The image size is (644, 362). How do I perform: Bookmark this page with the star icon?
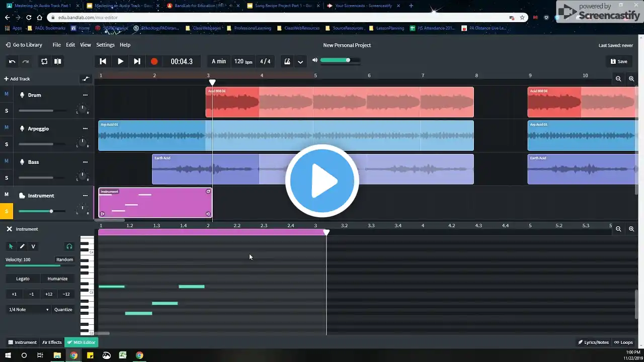(522, 18)
